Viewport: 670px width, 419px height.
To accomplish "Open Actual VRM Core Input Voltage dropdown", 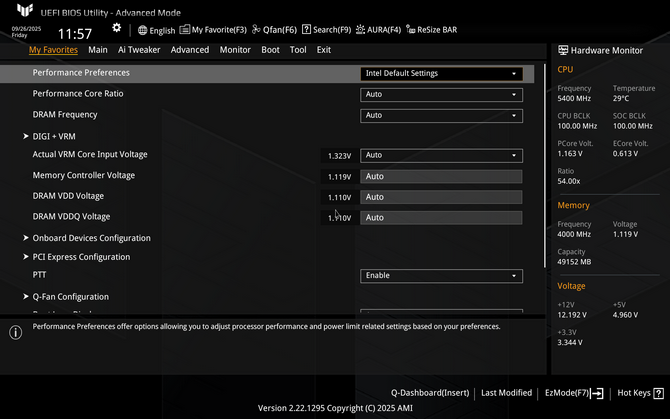I will coord(441,155).
